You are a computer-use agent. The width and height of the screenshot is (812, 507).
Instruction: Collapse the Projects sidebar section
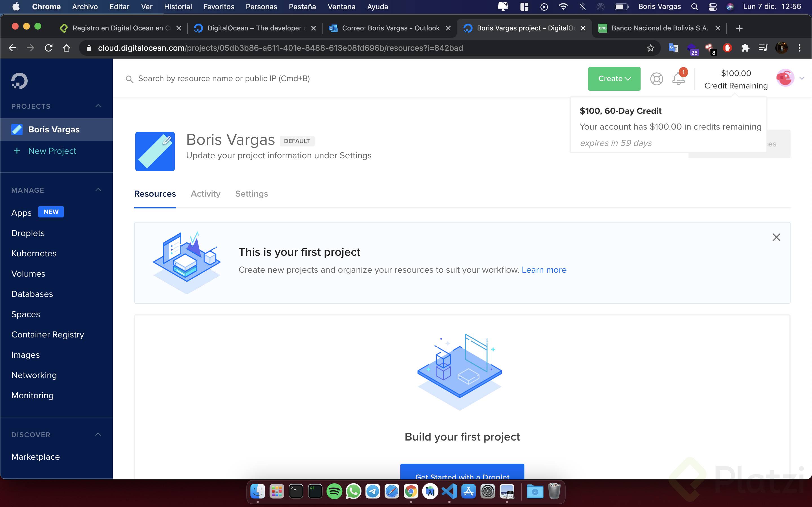click(x=98, y=106)
